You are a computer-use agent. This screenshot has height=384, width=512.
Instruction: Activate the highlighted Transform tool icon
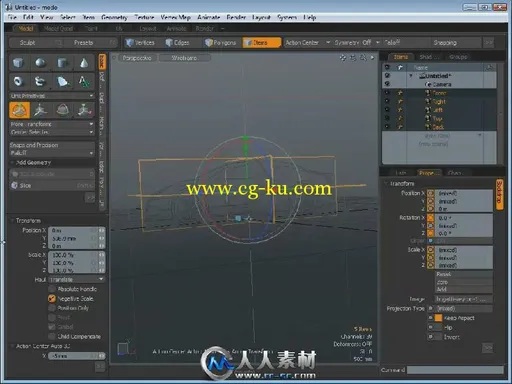point(19,110)
